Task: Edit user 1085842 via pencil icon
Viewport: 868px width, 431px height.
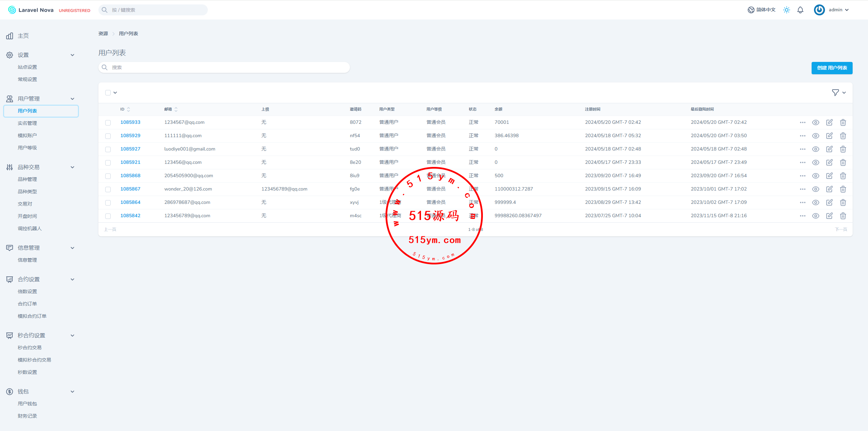Action: pyautogui.click(x=829, y=216)
